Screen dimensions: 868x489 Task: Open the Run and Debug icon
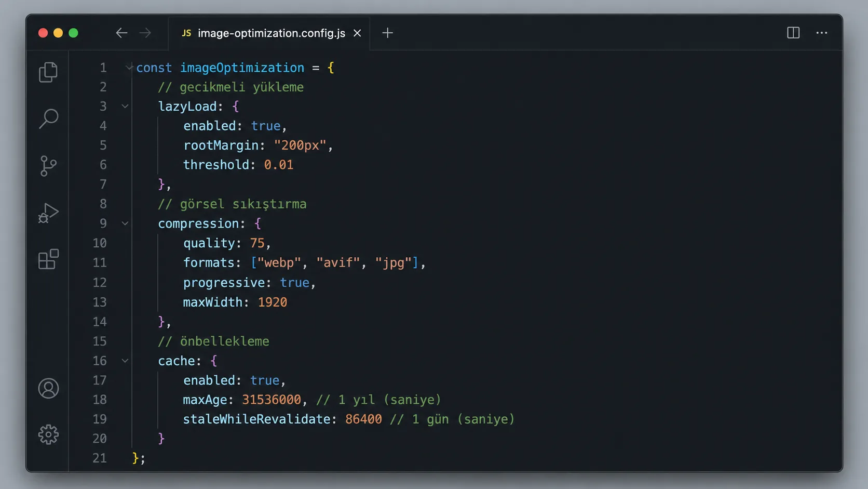(48, 213)
